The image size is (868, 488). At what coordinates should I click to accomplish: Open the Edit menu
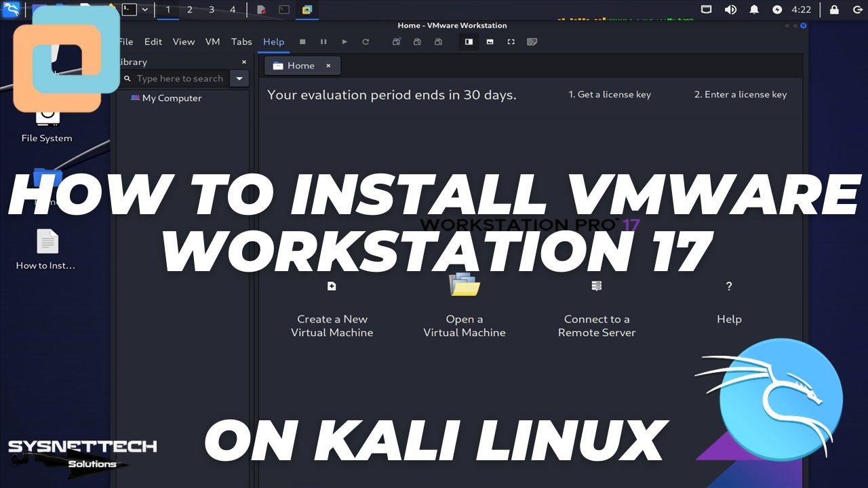[153, 41]
